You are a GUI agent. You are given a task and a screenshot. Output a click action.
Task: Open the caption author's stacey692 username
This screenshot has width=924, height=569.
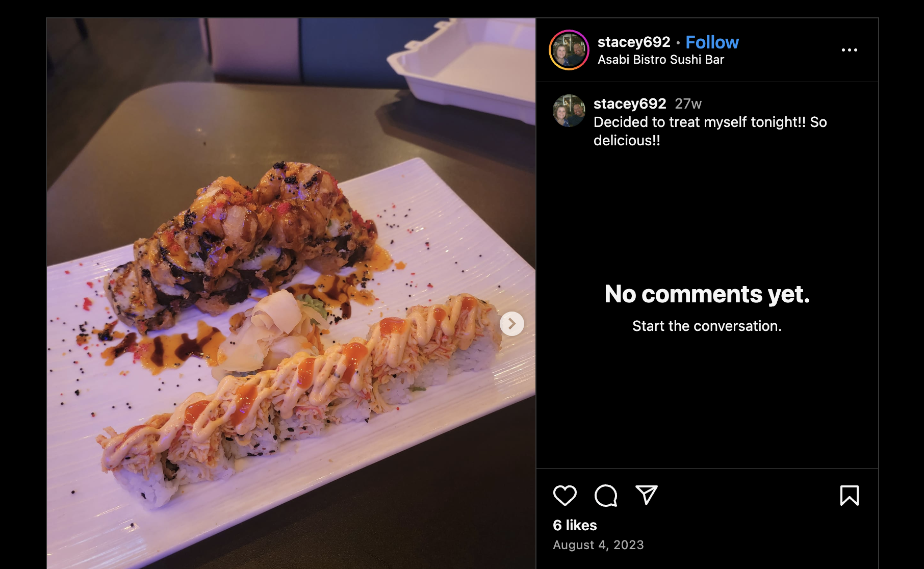click(x=630, y=104)
